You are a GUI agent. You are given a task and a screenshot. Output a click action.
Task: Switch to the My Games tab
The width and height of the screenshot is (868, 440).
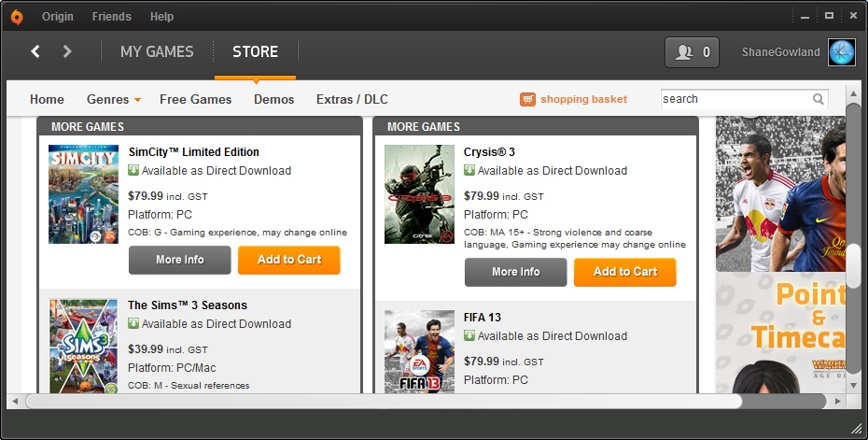(x=157, y=51)
